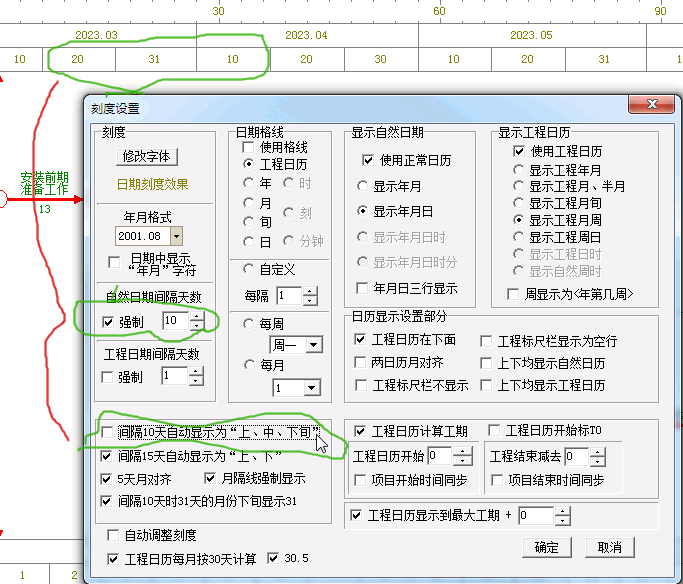Select 显示工程月旬 radio button
The height and width of the screenshot is (584, 683).
point(518,203)
